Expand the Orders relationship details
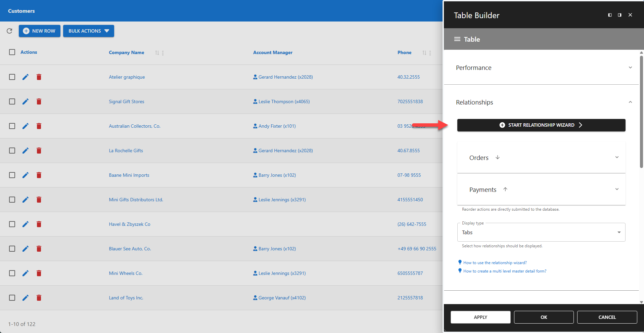 click(617, 157)
